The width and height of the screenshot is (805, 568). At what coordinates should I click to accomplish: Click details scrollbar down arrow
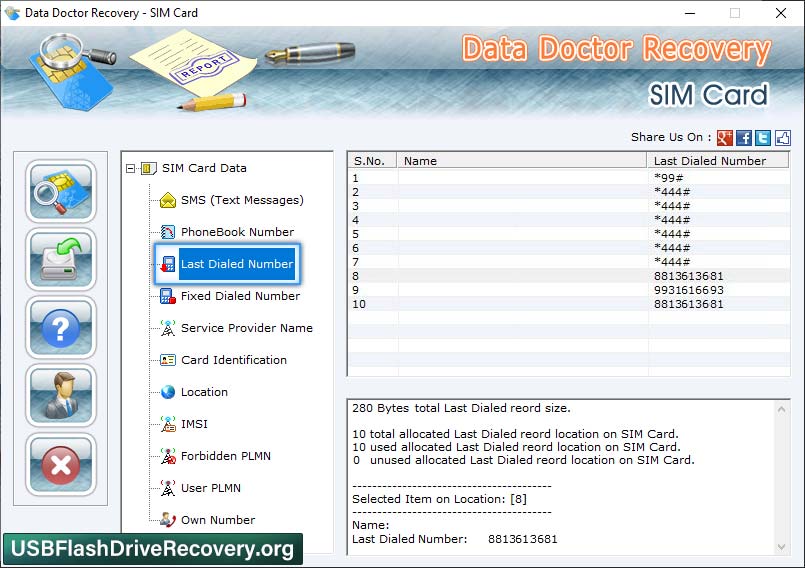tap(781, 547)
